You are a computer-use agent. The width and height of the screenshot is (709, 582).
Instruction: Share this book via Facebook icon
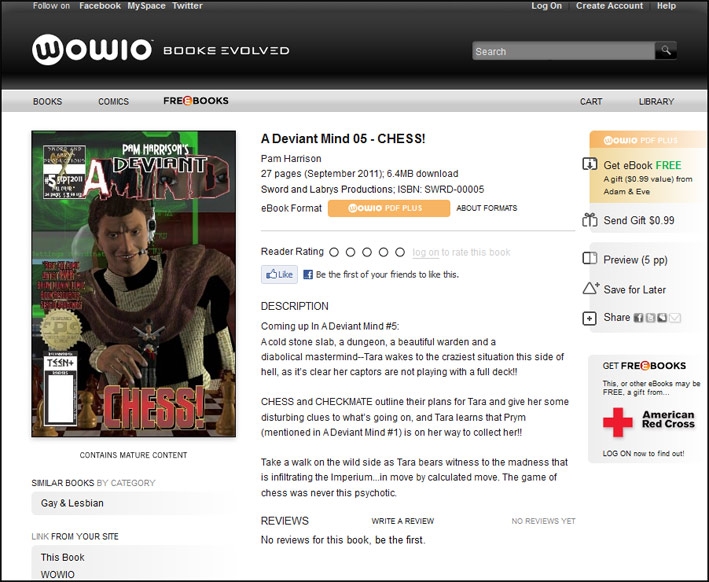(638, 318)
